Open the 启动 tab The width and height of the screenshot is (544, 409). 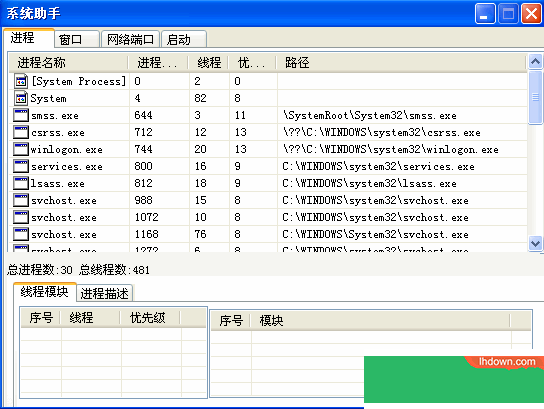[x=184, y=39]
